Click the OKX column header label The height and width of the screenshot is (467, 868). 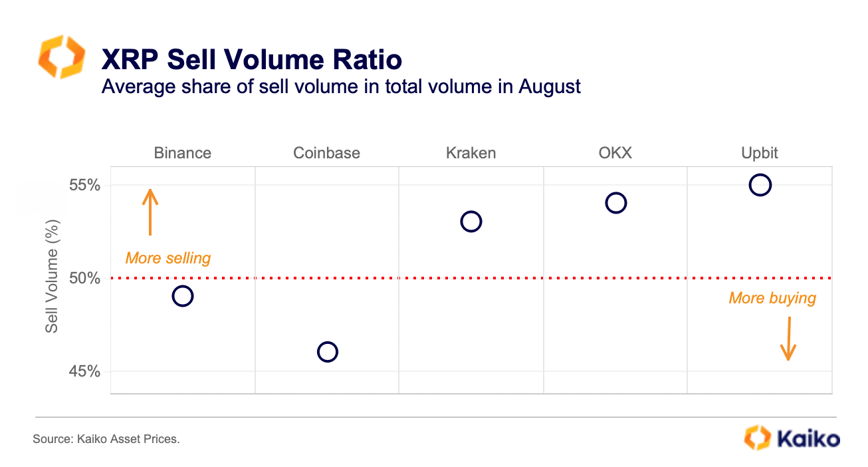click(615, 153)
